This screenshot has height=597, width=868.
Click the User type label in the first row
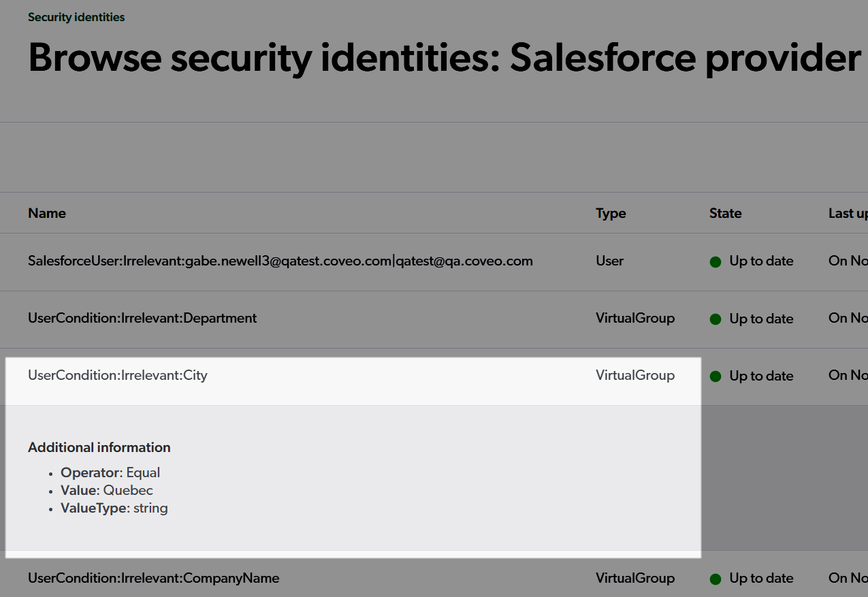609,261
